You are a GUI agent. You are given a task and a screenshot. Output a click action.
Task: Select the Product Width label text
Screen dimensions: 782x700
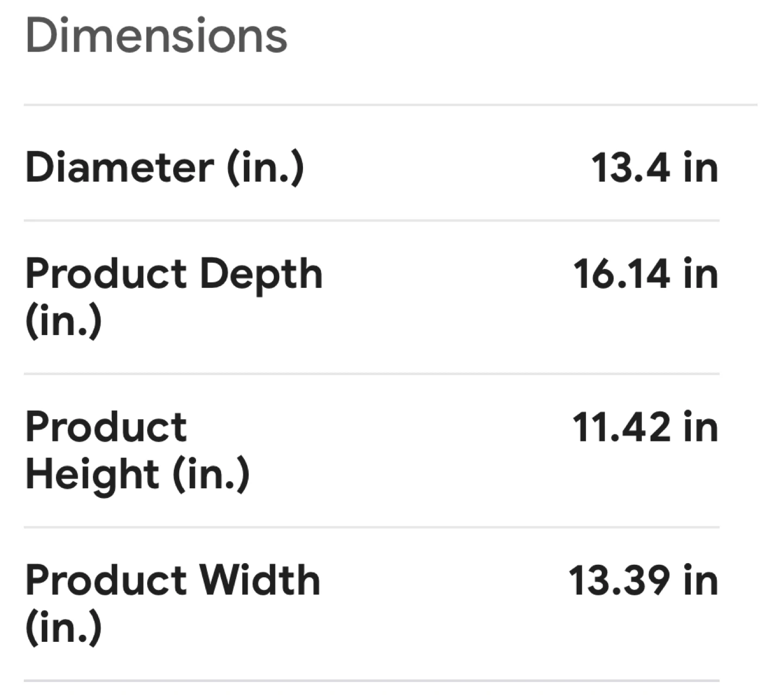[x=173, y=581]
